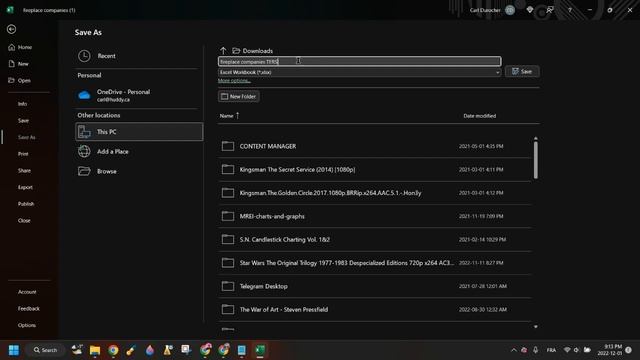Click the folder list scrollbar thumb
The image size is (640, 360).
click(536, 160)
